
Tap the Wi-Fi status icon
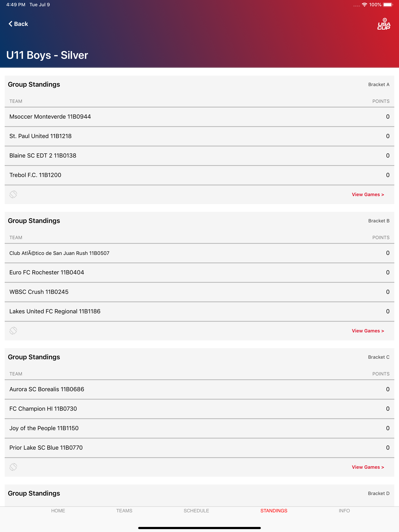click(x=364, y=4)
